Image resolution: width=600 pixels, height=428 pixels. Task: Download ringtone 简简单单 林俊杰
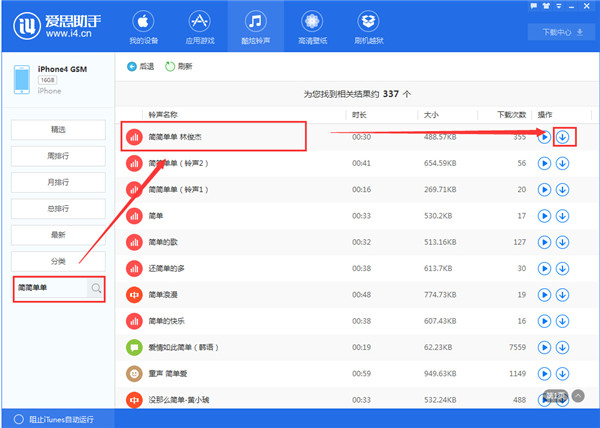click(x=562, y=137)
